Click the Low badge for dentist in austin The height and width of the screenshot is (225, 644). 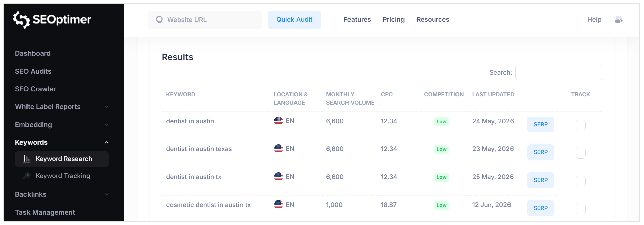click(x=441, y=122)
